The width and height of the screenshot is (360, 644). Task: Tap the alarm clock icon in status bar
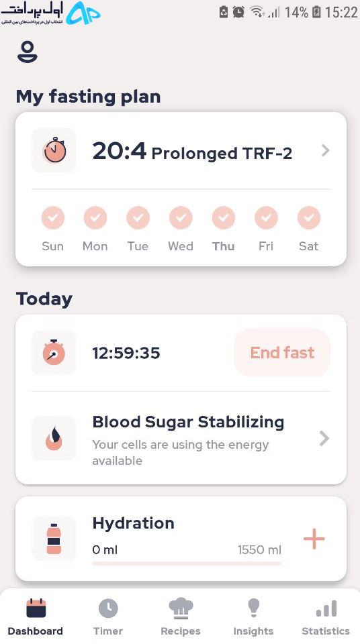238,12
